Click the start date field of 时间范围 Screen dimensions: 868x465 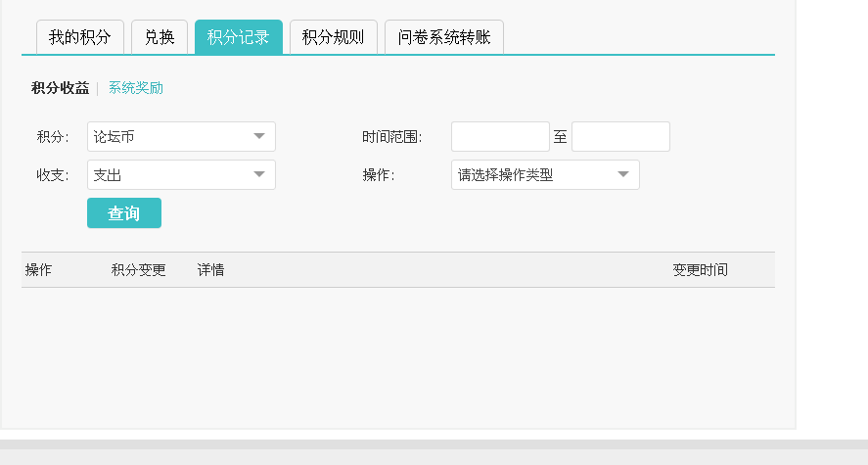pos(500,137)
